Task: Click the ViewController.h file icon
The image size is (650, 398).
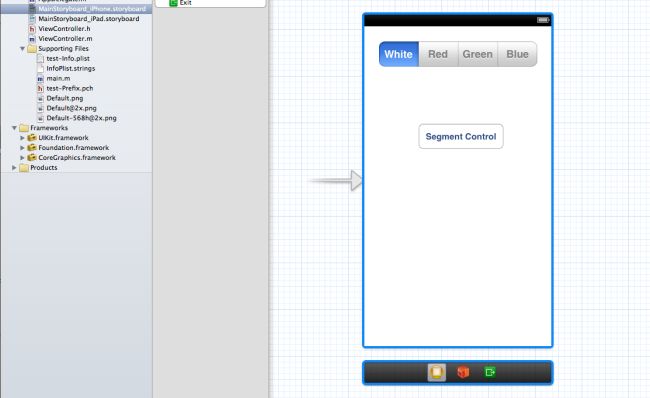Action: point(32,29)
